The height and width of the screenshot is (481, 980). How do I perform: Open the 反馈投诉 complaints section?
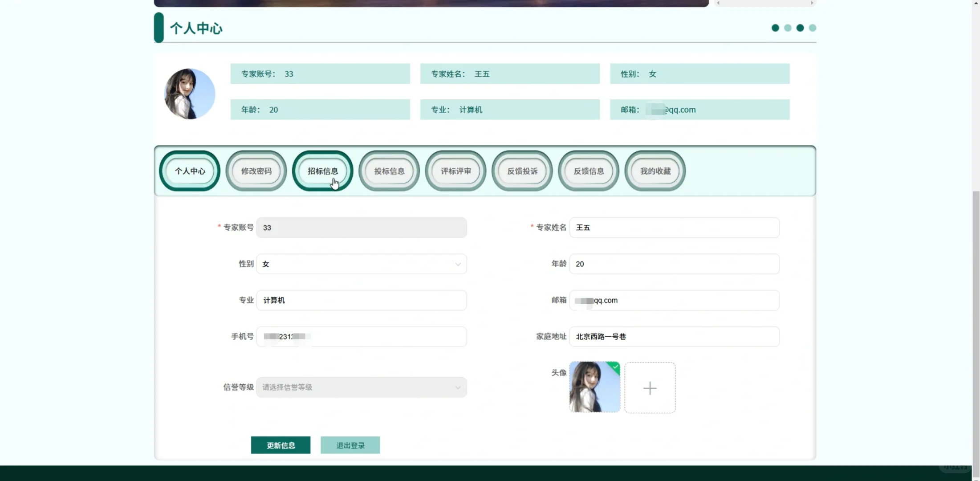tap(522, 171)
